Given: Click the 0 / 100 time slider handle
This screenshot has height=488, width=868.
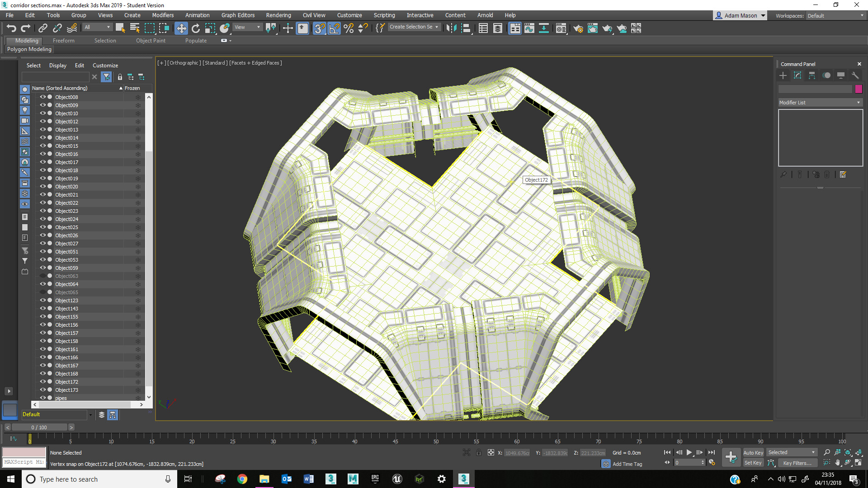Looking at the screenshot, I should point(39,427).
